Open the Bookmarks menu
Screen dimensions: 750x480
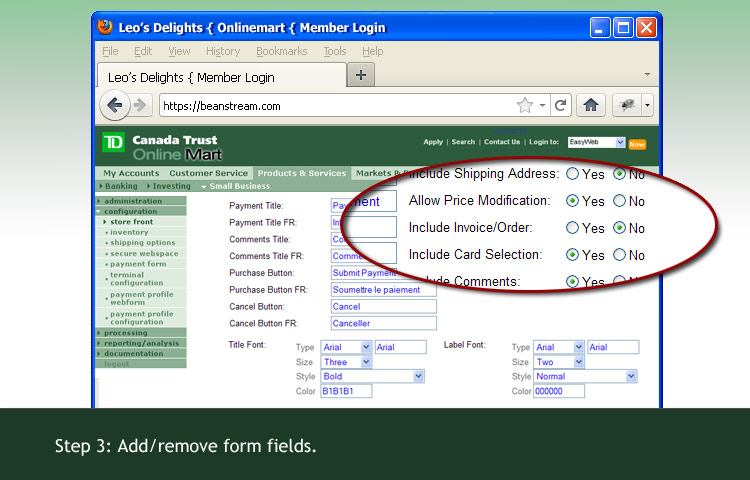point(282,51)
